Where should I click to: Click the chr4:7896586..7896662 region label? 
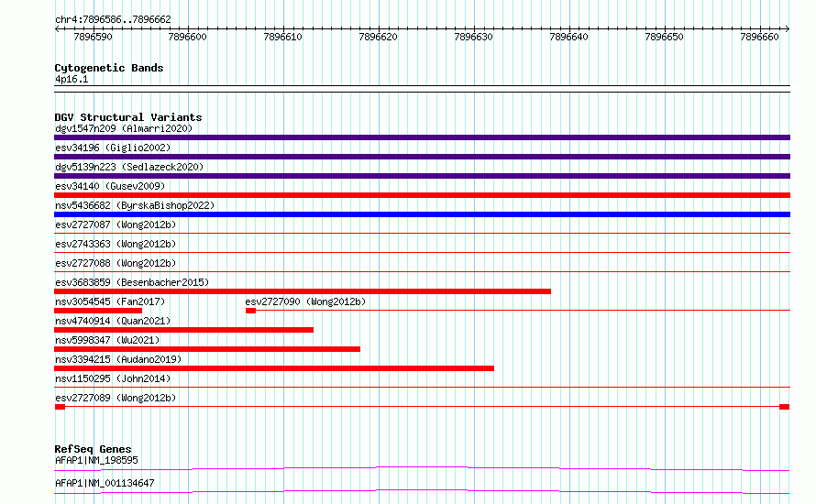[113, 19]
